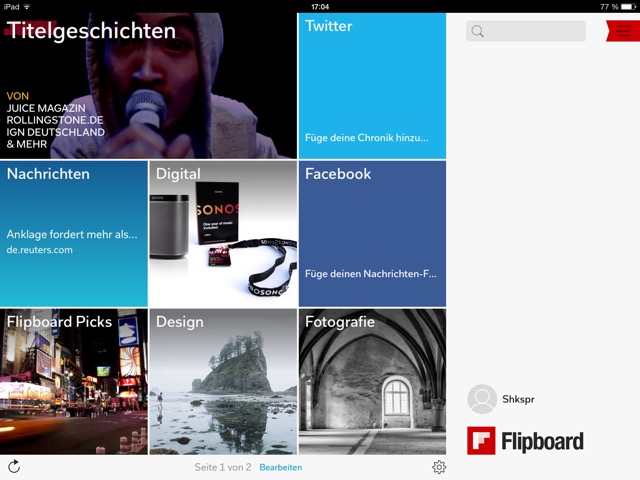Open the Fotografie tile
Image resolution: width=640 pixels, height=480 pixels.
pos(372,381)
